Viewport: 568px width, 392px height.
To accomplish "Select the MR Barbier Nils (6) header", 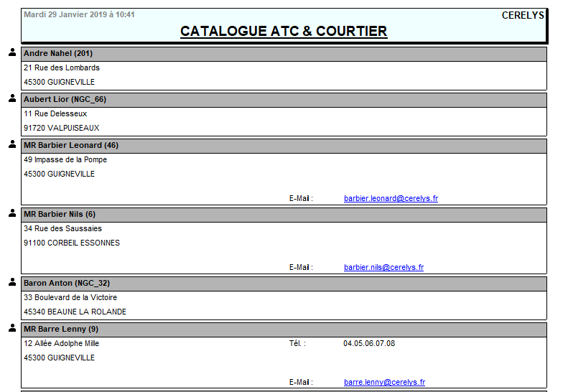I will pos(284,215).
